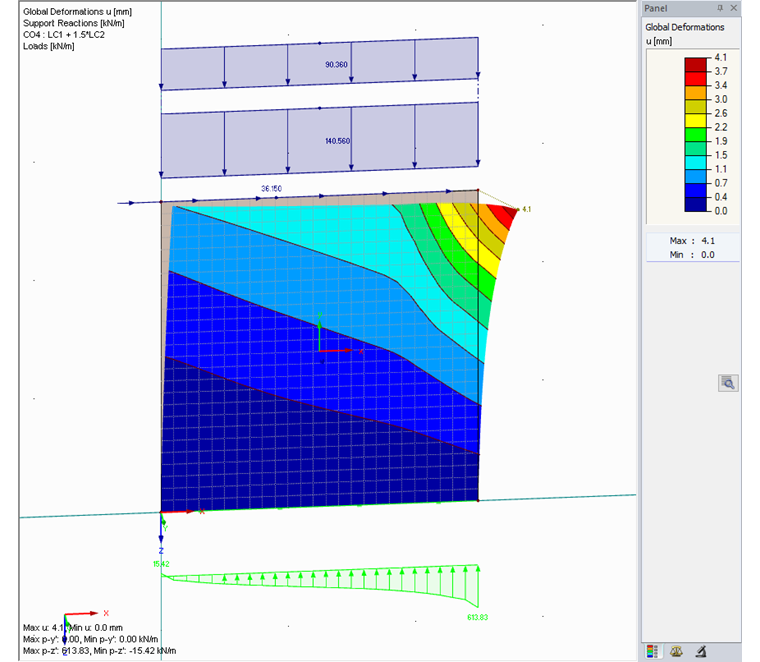Select the blue 0.7 legend color band
Image resolution: width=760 pixels, height=662 pixels.
tap(696, 190)
